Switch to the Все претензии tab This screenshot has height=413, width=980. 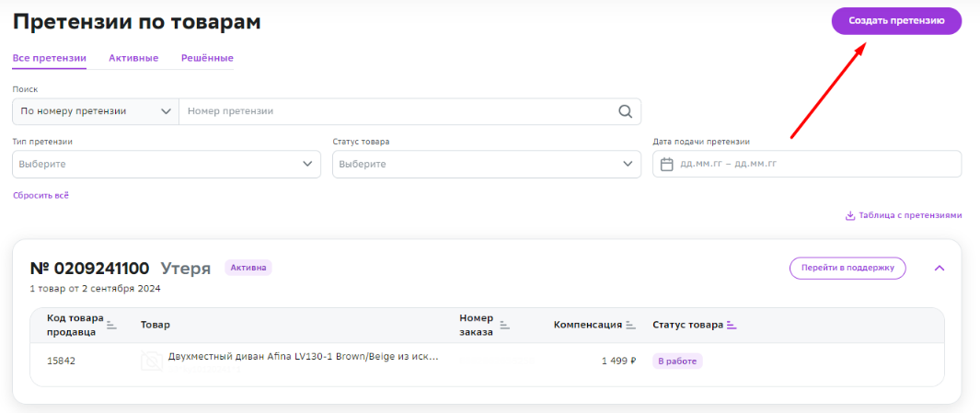pos(50,58)
